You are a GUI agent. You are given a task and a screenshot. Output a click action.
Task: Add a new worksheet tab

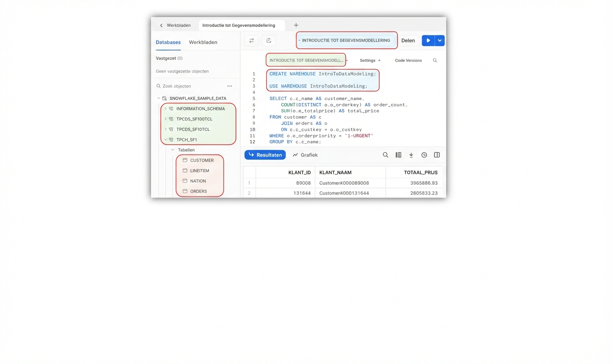[x=296, y=25]
